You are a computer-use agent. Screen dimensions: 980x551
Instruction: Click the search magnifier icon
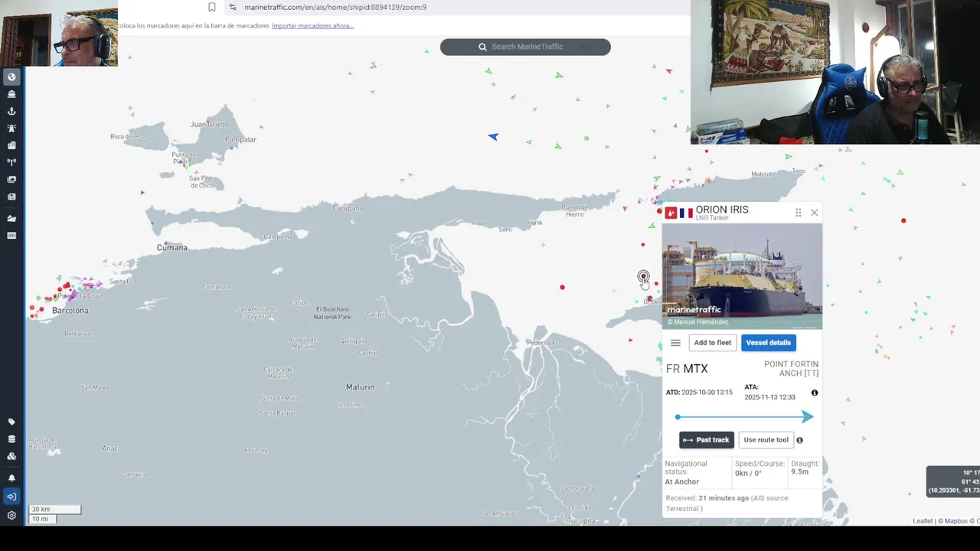(x=482, y=47)
